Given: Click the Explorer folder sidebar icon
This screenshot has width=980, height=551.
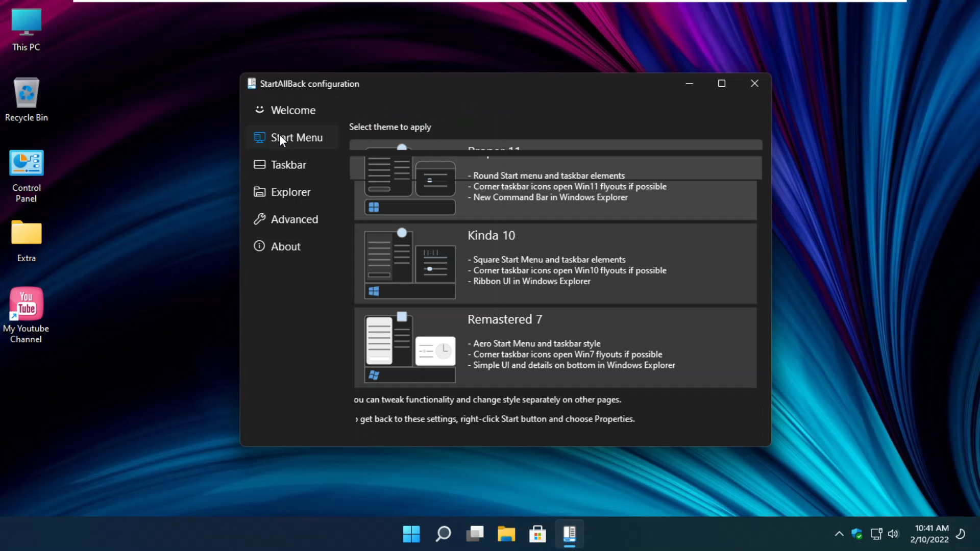Looking at the screenshot, I should coord(259,192).
